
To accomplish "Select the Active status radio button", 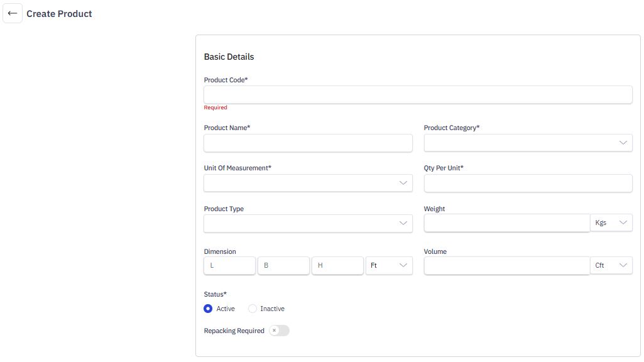I will tap(209, 309).
